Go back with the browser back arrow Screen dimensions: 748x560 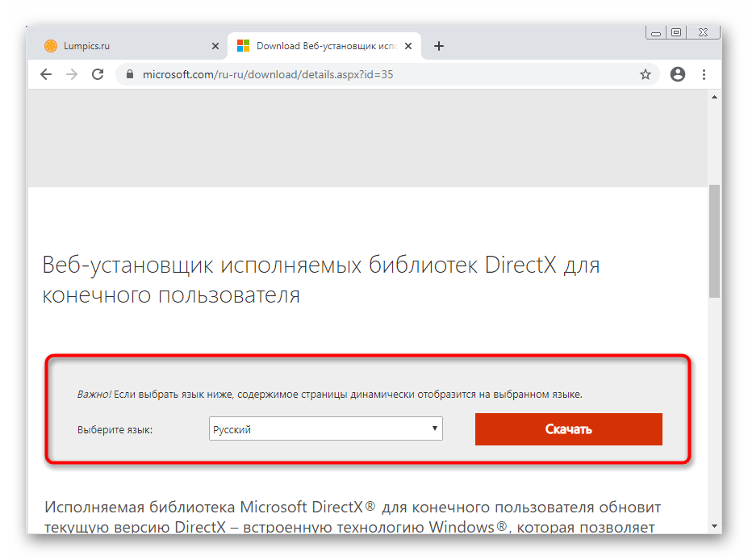point(46,74)
